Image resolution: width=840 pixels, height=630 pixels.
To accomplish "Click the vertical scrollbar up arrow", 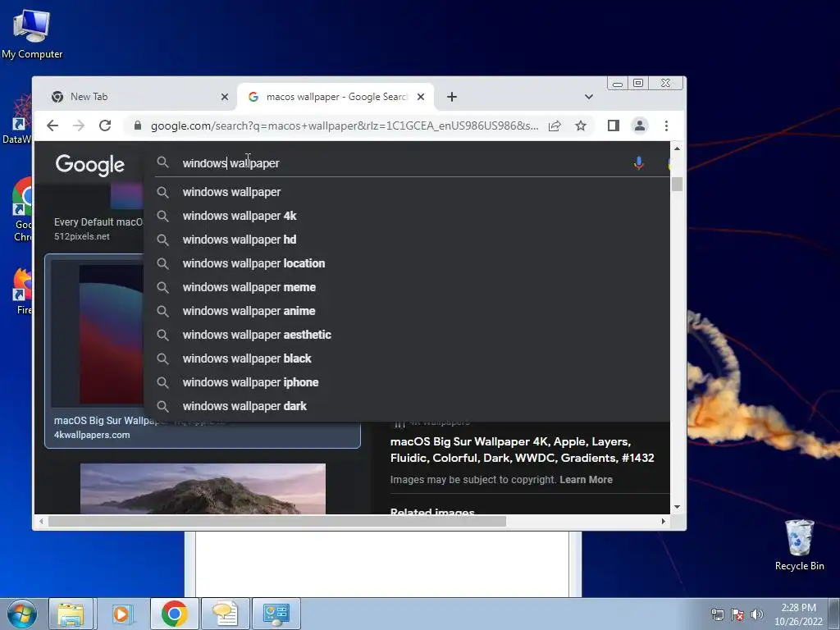I will click(677, 148).
